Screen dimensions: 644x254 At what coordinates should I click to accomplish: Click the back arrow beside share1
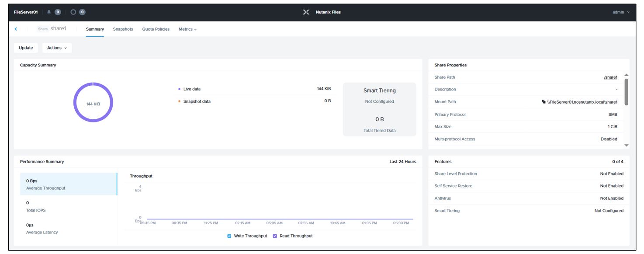point(16,29)
